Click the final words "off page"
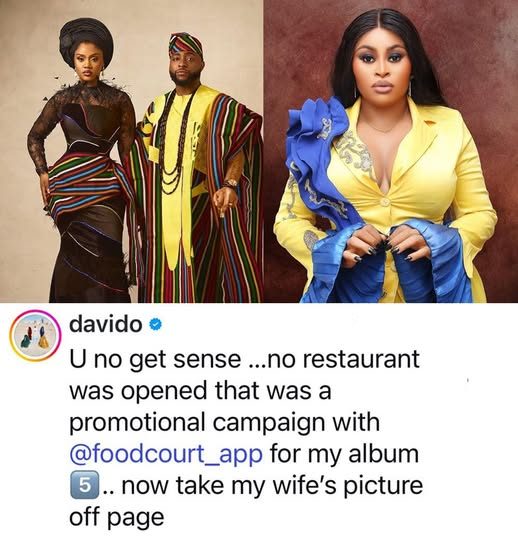This screenshot has width=518, height=540. 117,518
